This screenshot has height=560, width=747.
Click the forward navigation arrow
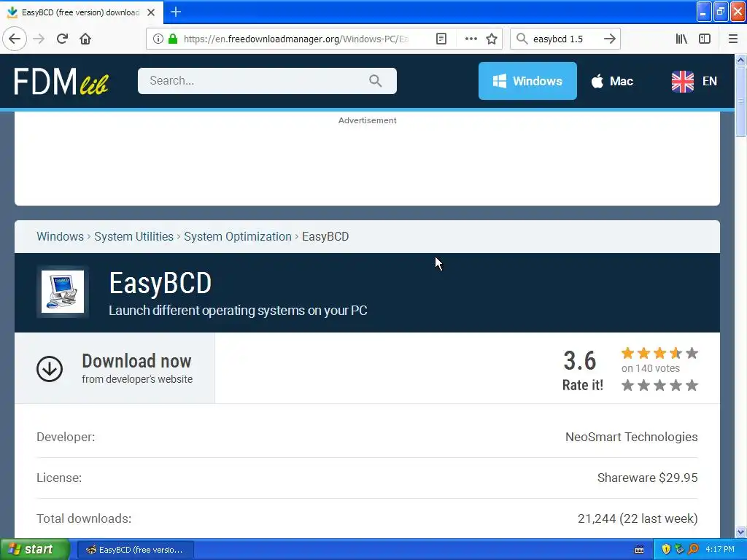39,39
